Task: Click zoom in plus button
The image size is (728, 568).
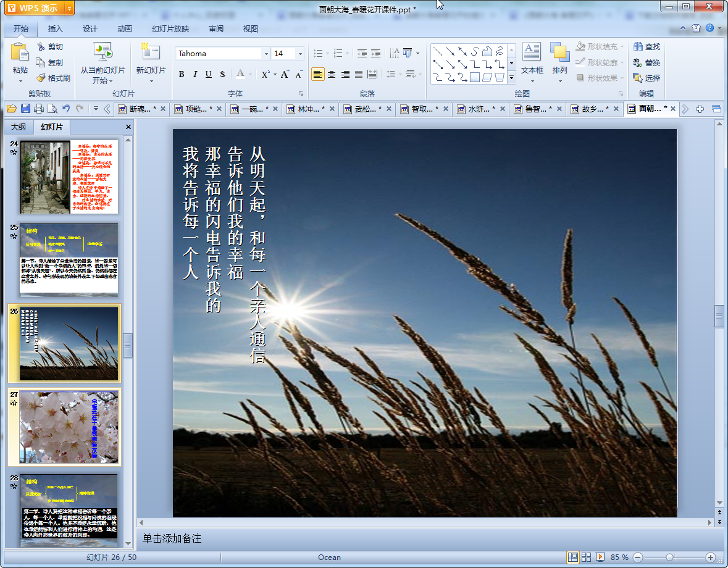Action: click(x=710, y=558)
